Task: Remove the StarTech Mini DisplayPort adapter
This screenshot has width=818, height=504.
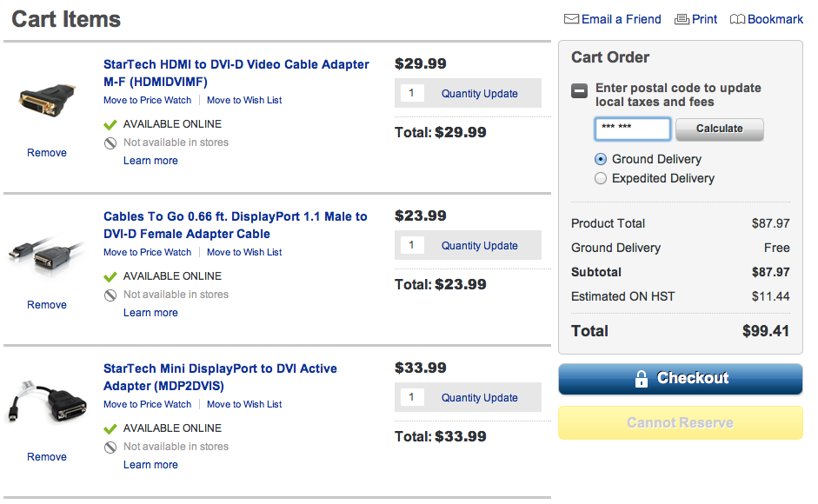Action: coord(47,457)
